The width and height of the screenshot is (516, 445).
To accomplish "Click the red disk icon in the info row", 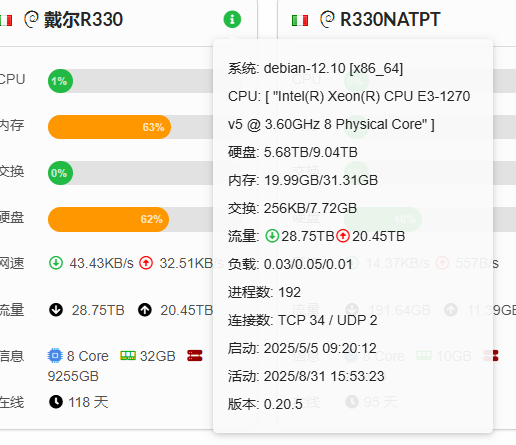I will [x=195, y=356].
